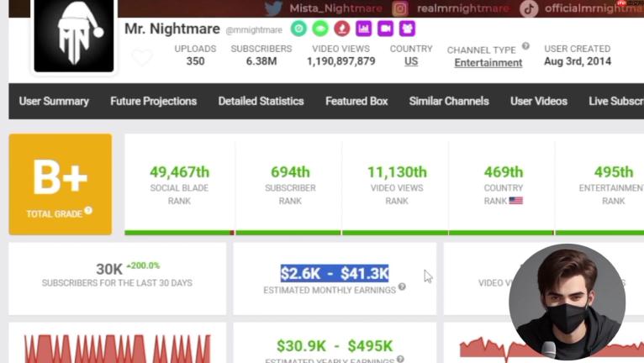Screen dimensions: 644x363
Task: Open the Entertainment channel type link
Action: [x=488, y=63]
